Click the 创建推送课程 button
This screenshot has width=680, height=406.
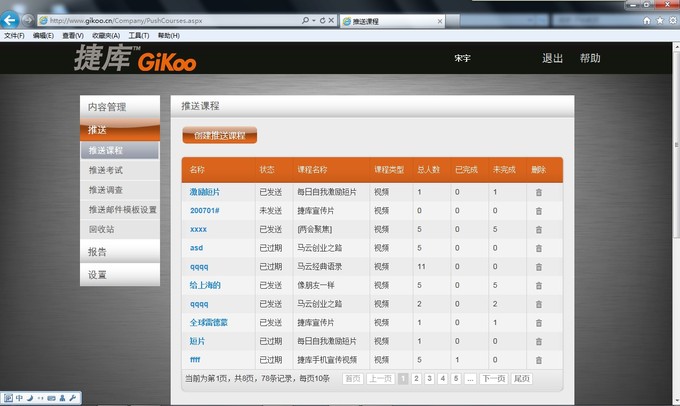click(x=220, y=135)
